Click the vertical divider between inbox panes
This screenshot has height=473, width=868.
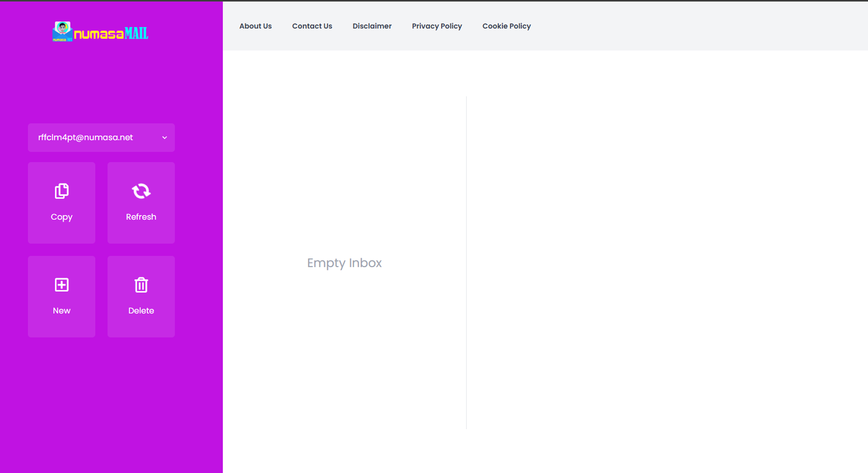click(x=466, y=263)
